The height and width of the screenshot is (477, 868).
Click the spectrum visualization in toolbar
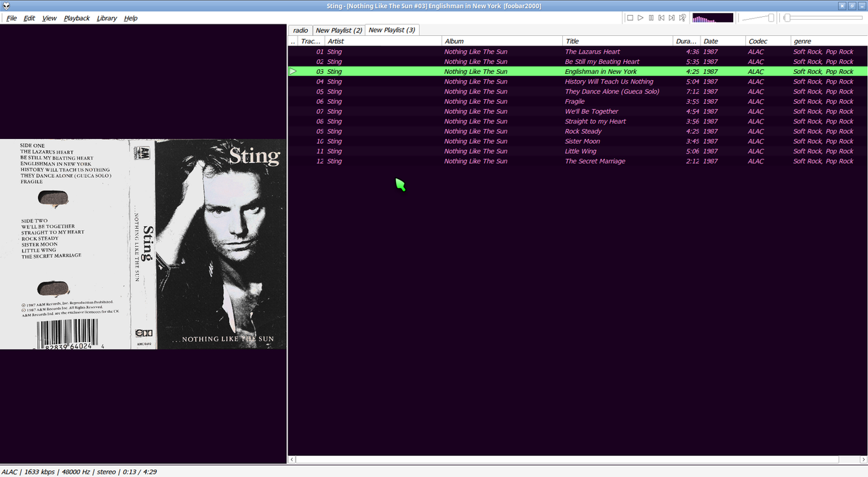tap(713, 18)
